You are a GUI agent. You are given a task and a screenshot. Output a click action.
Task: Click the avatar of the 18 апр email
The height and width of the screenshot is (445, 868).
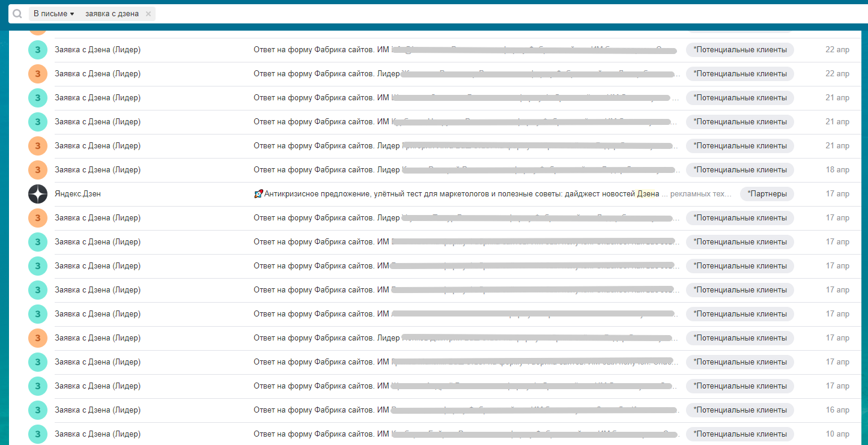38,170
